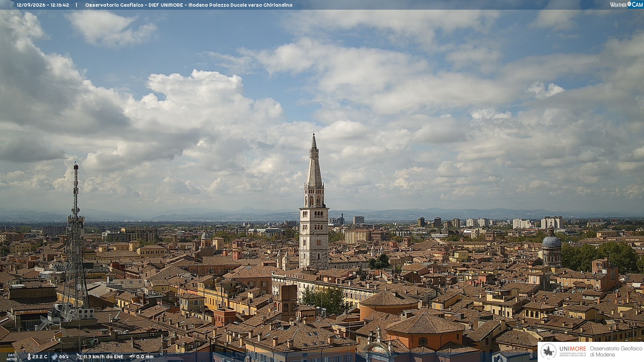The height and width of the screenshot is (362, 644).
Task: Click the WeatherCam logo text
Action: click(x=627, y=4)
